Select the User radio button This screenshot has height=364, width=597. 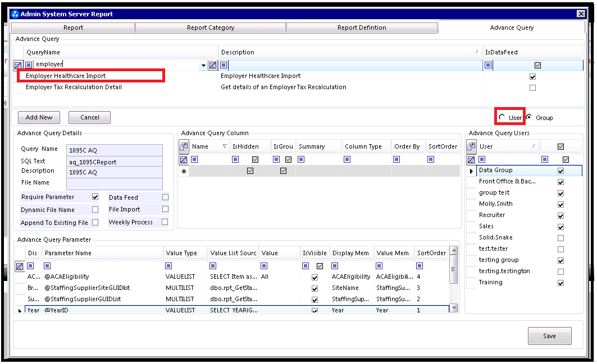pos(502,117)
